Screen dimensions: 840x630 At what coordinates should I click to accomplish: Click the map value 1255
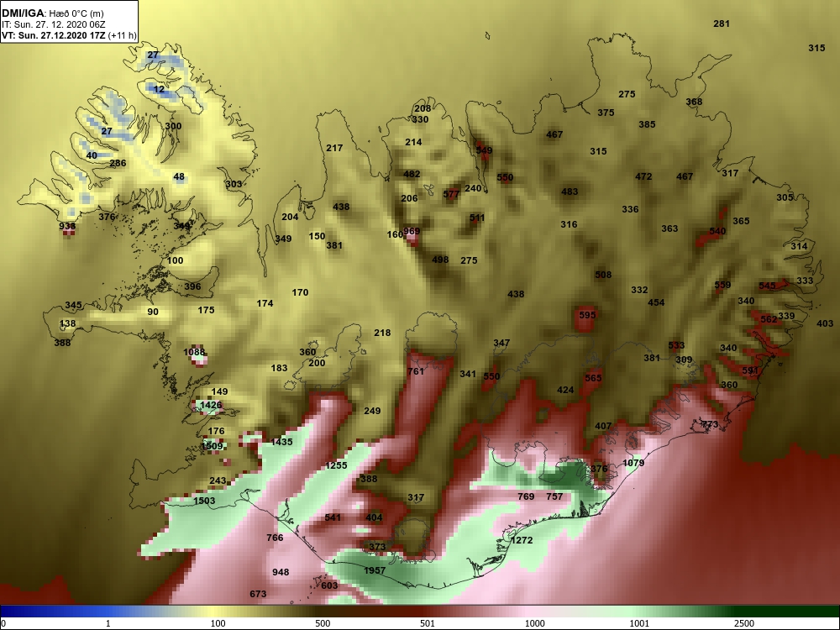(x=336, y=465)
